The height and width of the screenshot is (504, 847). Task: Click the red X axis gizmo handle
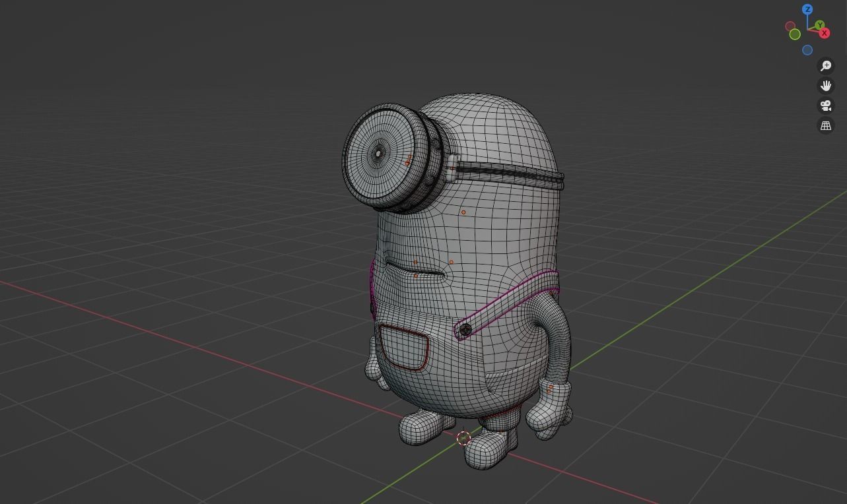[824, 33]
